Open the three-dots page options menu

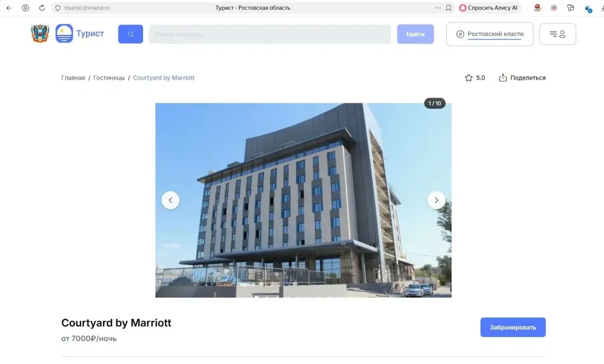click(x=437, y=8)
